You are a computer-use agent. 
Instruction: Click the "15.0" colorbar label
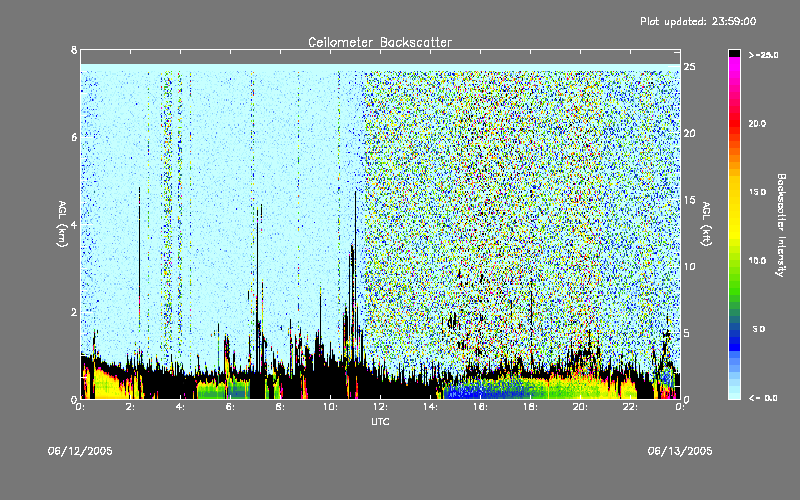(x=757, y=192)
